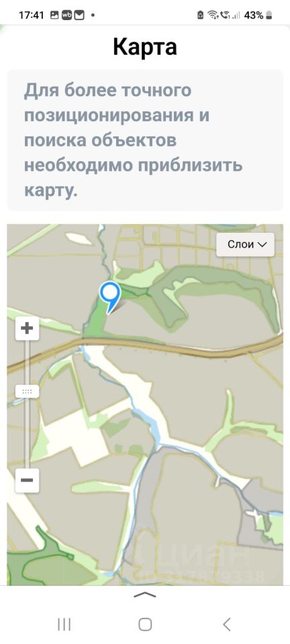Expand the bottom panel with up chevron
The width and height of the screenshot is (290, 644).
(145, 595)
